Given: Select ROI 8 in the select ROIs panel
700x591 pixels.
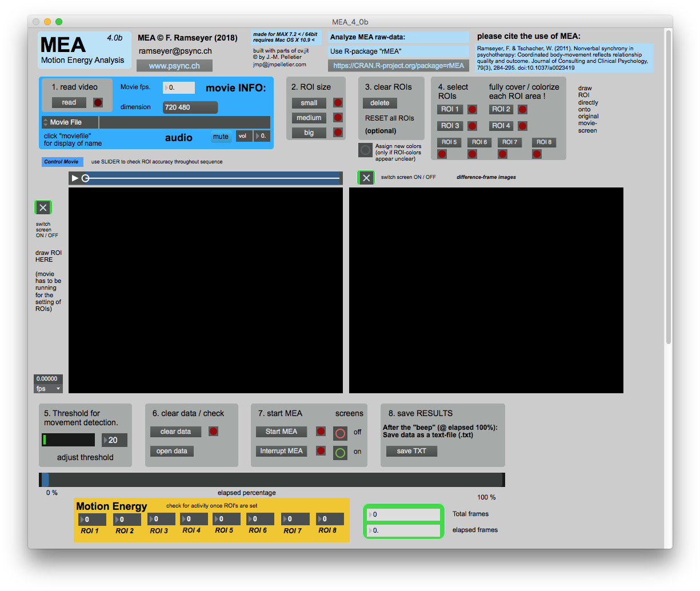Looking at the screenshot, I should pyautogui.click(x=543, y=141).
